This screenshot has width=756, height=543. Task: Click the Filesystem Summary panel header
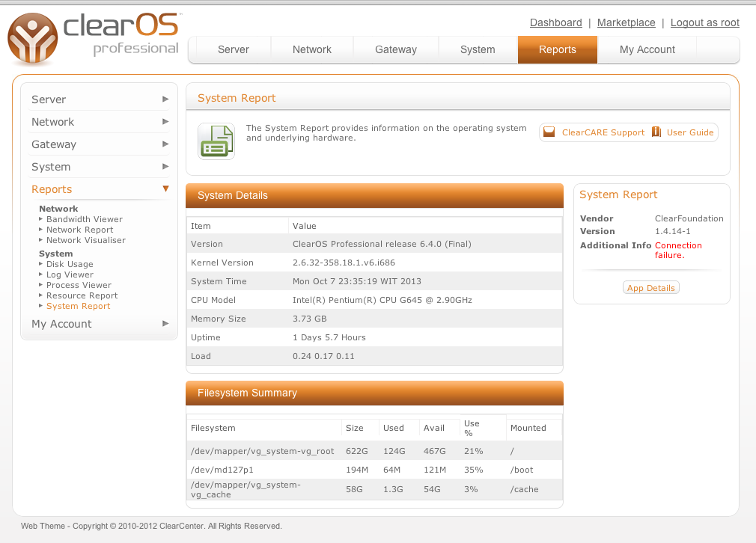pyautogui.click(x=374, y=393)
